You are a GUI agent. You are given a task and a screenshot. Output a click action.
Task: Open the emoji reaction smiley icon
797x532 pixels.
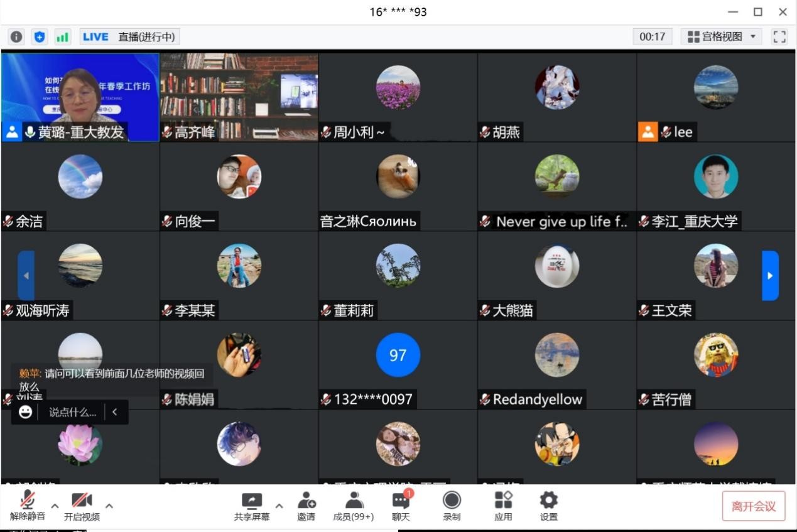25,412
